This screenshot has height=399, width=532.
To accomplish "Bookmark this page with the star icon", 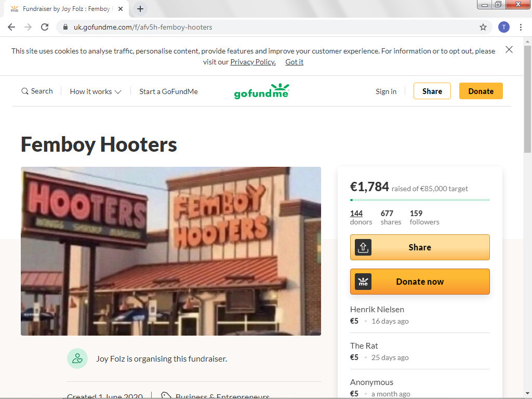I will 483,27.
